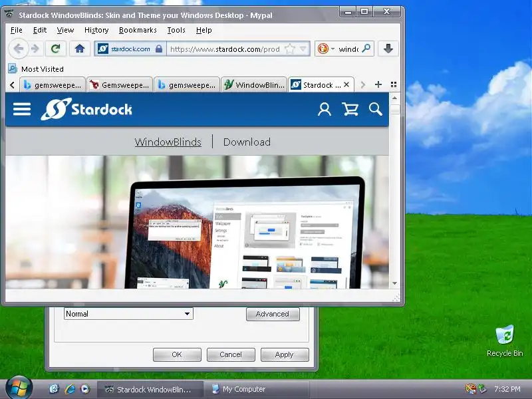Click the Most Visited bookmarks folder
This screenshot has height=399, width=532.
tap(36, 69)
